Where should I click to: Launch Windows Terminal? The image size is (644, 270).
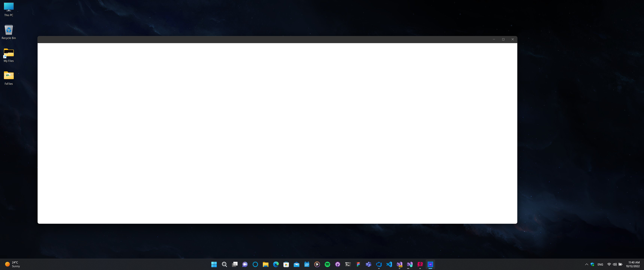348,264
